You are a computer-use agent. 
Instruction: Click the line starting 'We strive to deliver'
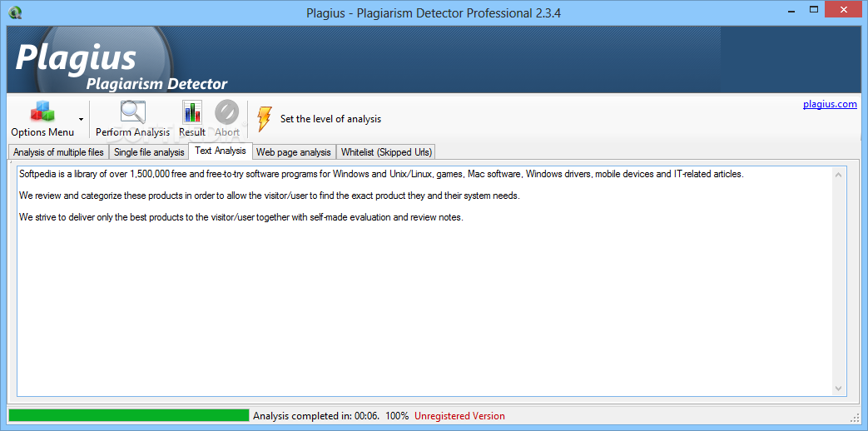coord(241,217)
